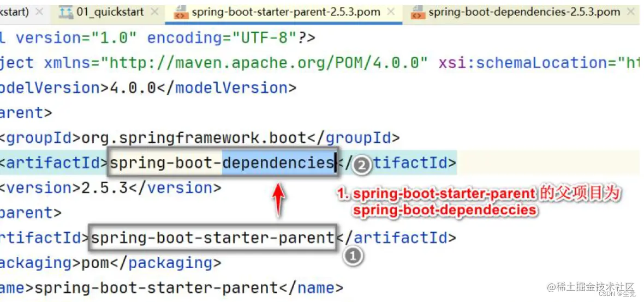This screenshot has height=302, width=644.
Task: Click the spring-boot-starter-parent artifactId value
Action: pos(212,238)
